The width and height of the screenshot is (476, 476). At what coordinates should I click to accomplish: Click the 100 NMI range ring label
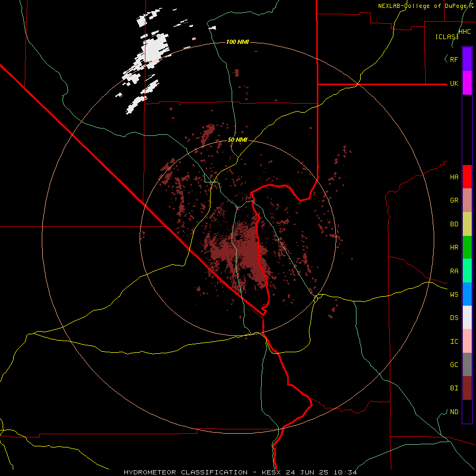click(237, 42)
